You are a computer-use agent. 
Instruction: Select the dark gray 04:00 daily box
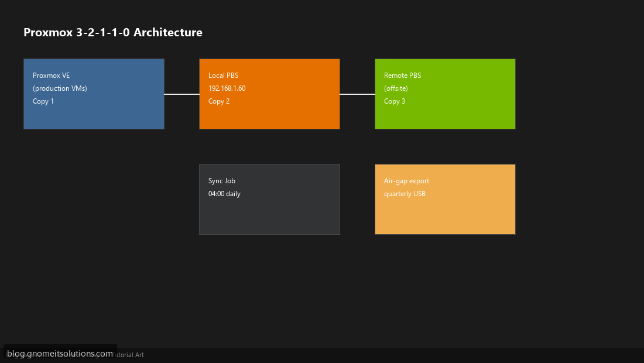269,200
